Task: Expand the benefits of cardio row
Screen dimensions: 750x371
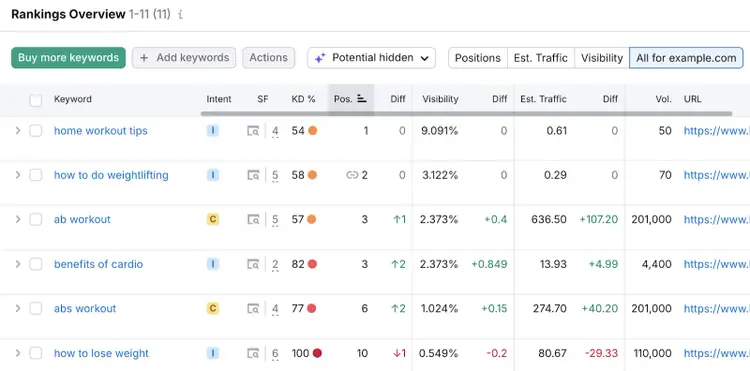Action: (x=18, y=264)
